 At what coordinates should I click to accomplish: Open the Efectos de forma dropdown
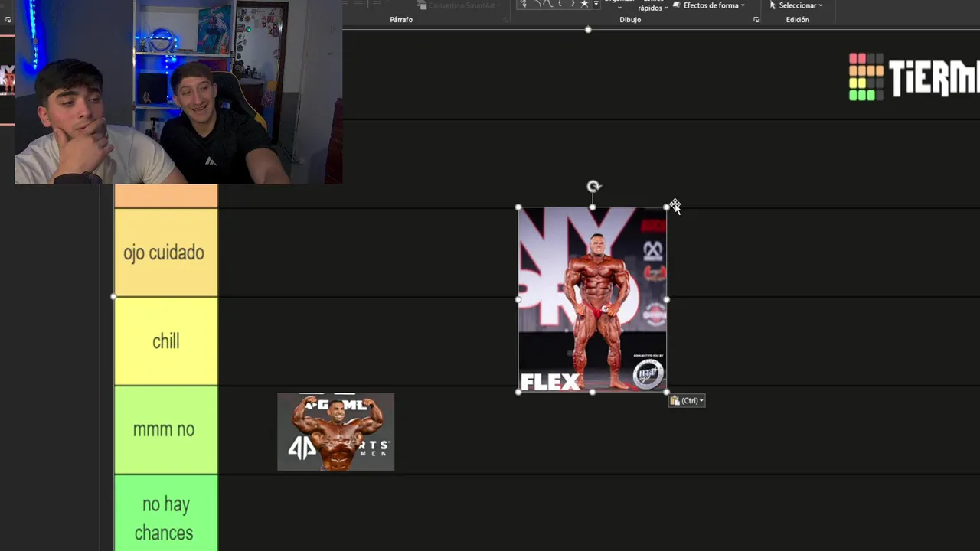[708, 5]
